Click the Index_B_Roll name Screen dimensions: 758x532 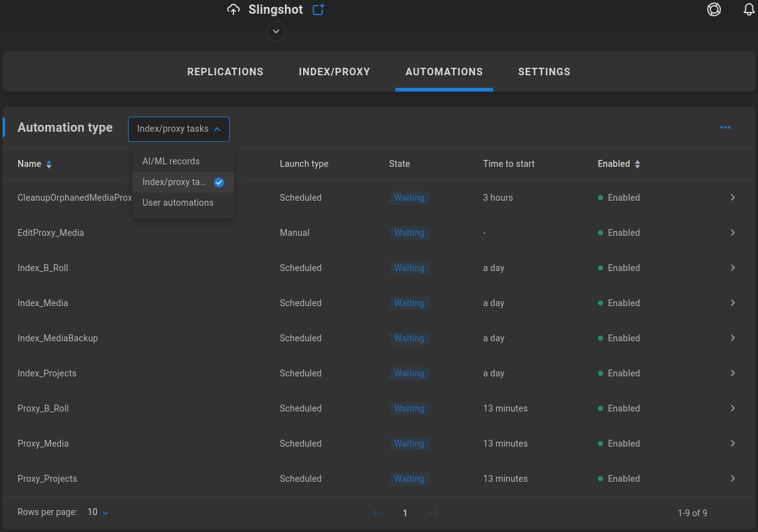[43, 268]
